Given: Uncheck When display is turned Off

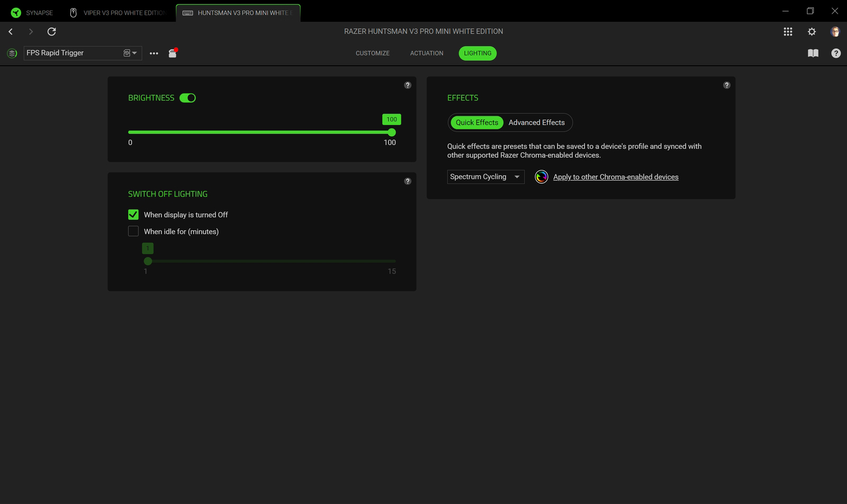Looking at the screenshot, I should 133,214.
